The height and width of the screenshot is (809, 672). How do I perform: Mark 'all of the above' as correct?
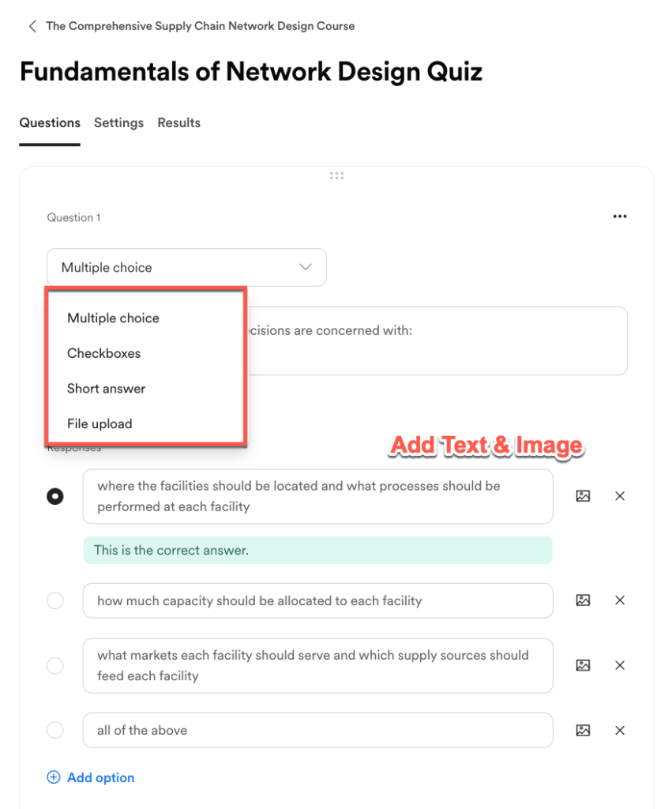[55, 730]
